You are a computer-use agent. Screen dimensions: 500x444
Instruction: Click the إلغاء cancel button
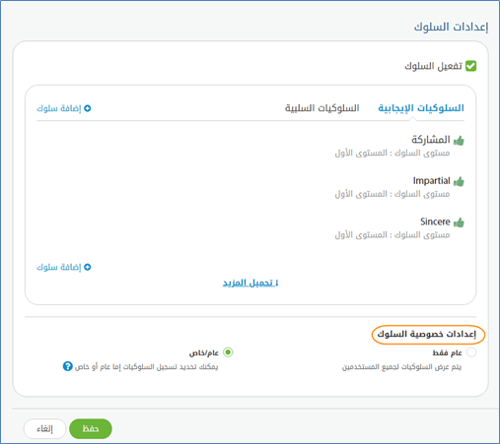(x=45, y=429)
